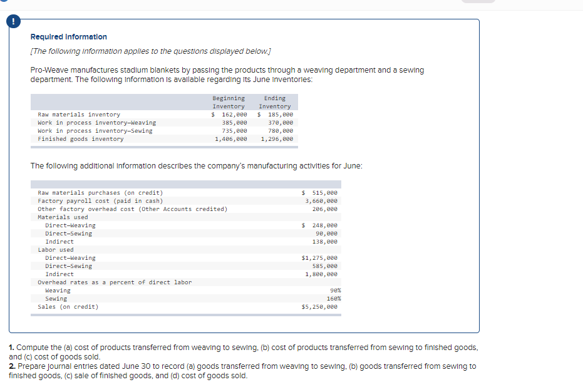Click the 3,660,000 payroll amount
This screenshot has width=583, height=392.
pos(321,201)
